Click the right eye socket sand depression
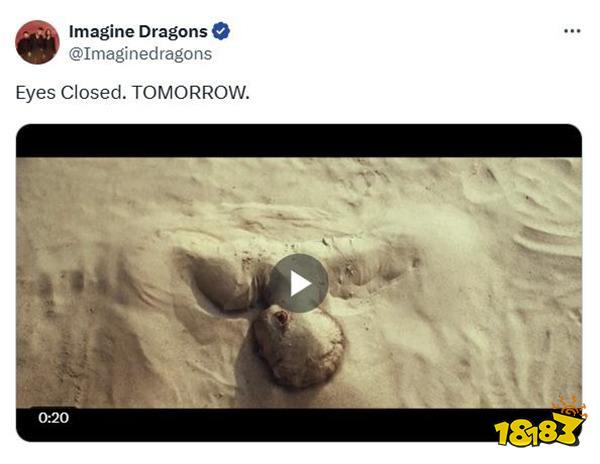The width and height of the screenshot is (600, 464). [373, 269]
